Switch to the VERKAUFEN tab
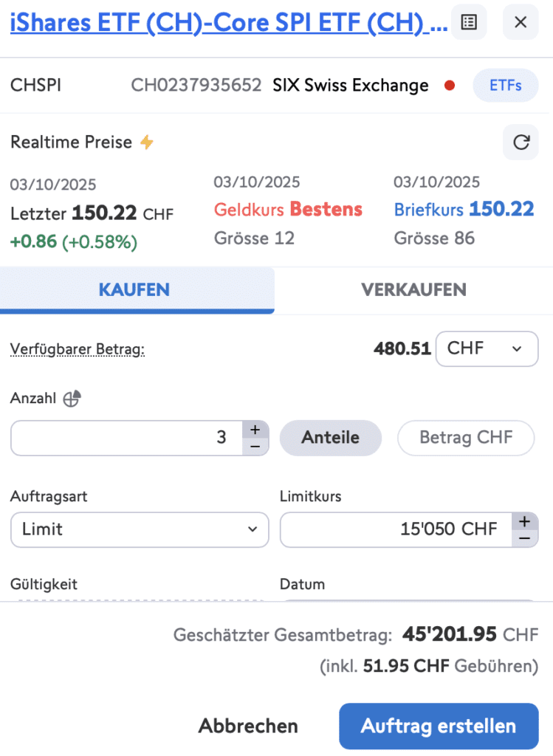Image resolution: width=553 pixels, height=756 pixels. click(413, 290)
